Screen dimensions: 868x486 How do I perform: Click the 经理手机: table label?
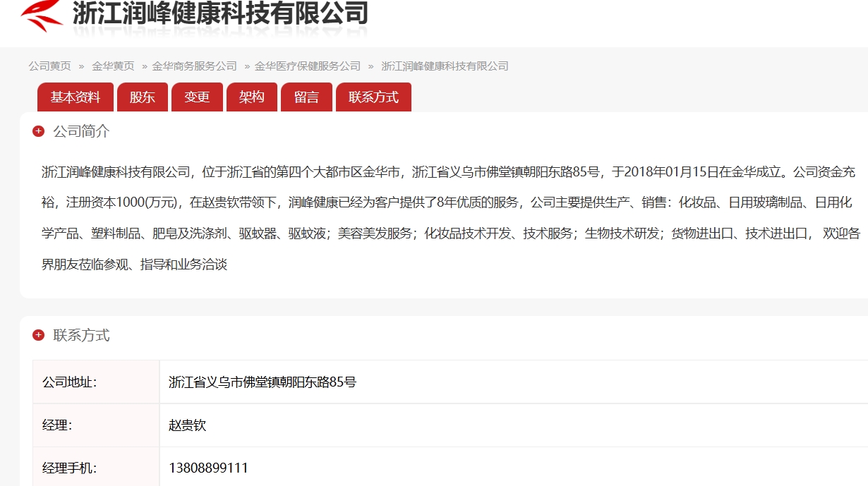pyautogui.click(x=69, y=468)
